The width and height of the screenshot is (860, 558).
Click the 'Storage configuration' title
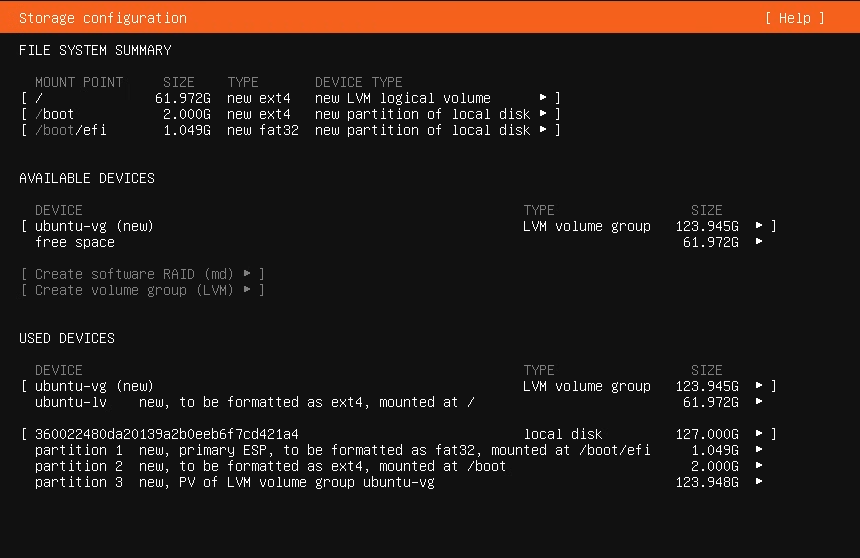pyautogui.click(x=103, y=18)
